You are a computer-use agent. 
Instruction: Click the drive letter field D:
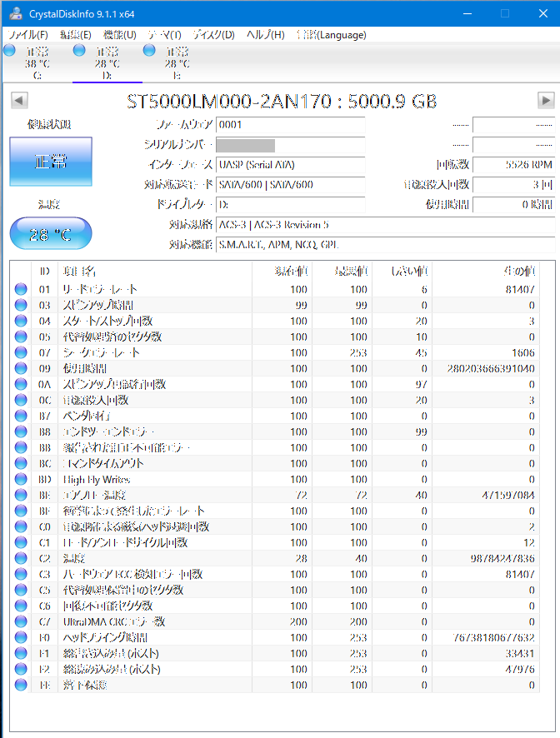290,205
